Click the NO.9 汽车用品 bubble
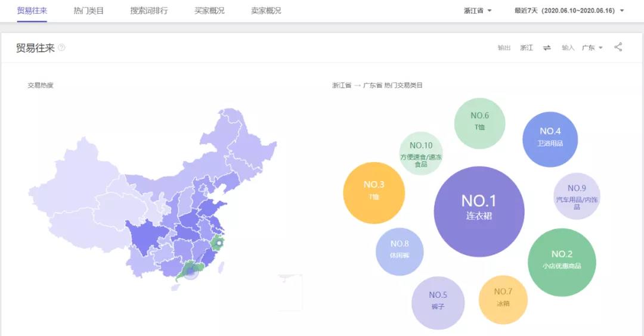 point(577,196)
